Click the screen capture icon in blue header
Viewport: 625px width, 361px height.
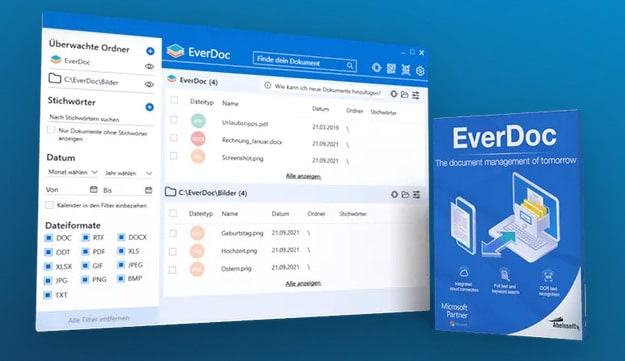[x=405, y=70]
